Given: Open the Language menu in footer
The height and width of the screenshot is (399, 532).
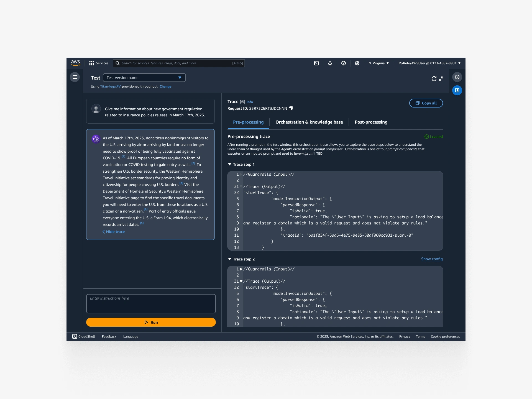Looking at the screenshot, I should tap(131, 336).
